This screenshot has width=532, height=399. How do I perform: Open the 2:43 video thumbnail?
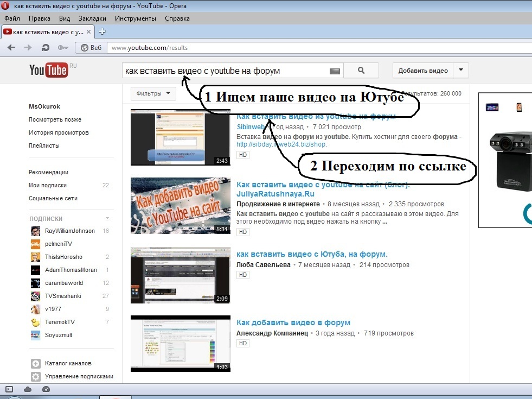pos(181,137)
